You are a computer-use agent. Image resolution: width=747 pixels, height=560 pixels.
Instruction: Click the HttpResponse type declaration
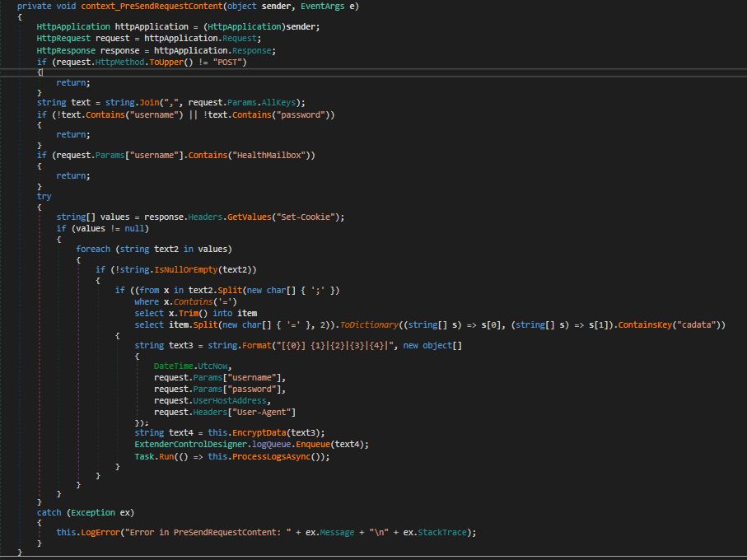coord(64,50)
